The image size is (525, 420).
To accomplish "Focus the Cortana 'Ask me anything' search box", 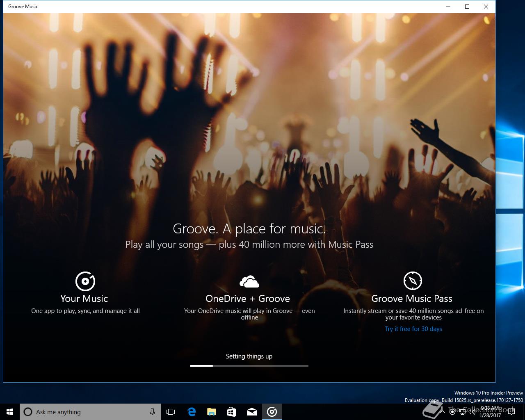I will 89,412.
